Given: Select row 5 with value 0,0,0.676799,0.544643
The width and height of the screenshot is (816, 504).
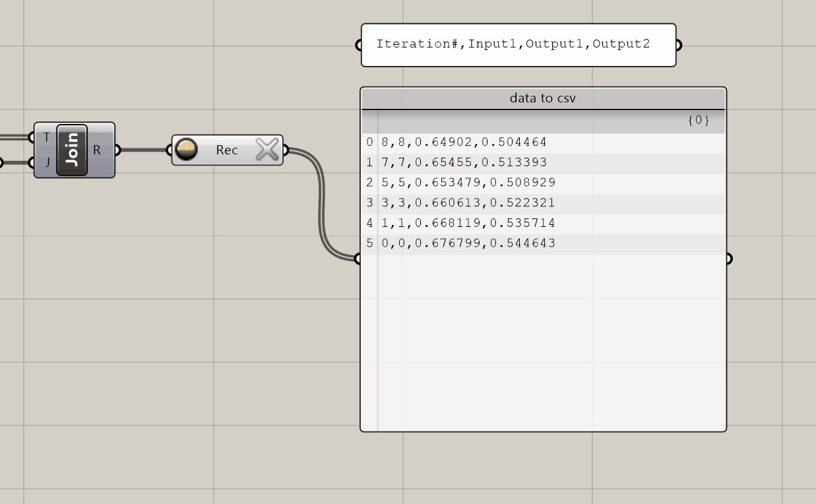Looking at the screenshot, I should point(468,243).
